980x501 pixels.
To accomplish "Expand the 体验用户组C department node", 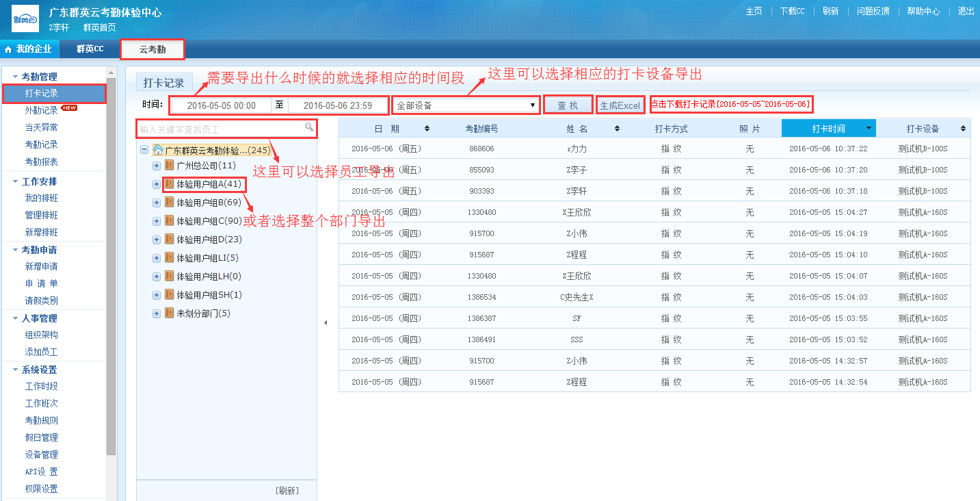I will click(x=157, y=221).
